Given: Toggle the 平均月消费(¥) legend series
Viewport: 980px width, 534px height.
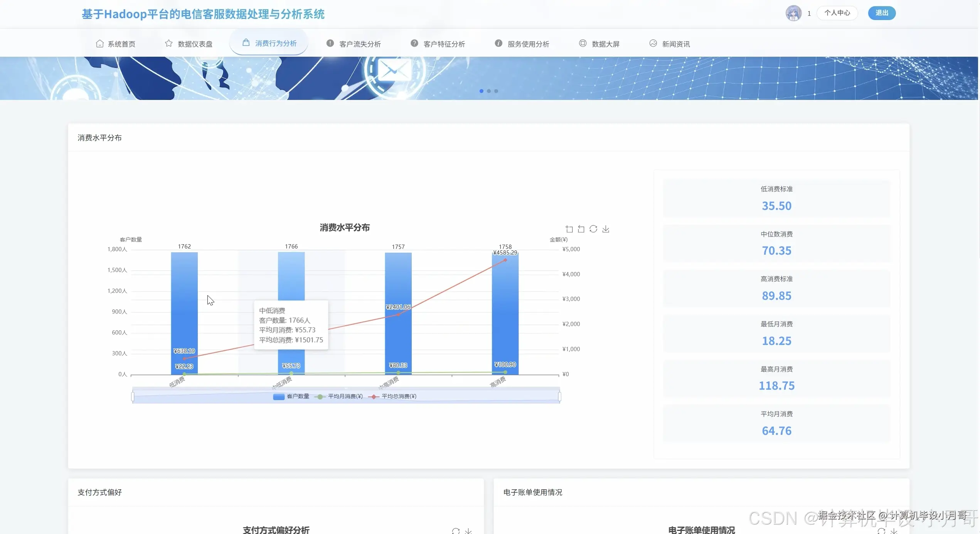Looking at the screenshot, I should [339, 396].
